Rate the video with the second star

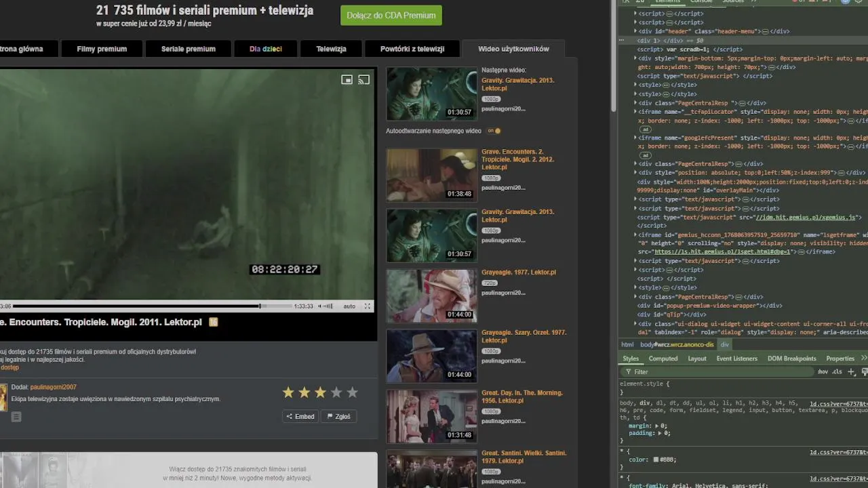[304, 392]
